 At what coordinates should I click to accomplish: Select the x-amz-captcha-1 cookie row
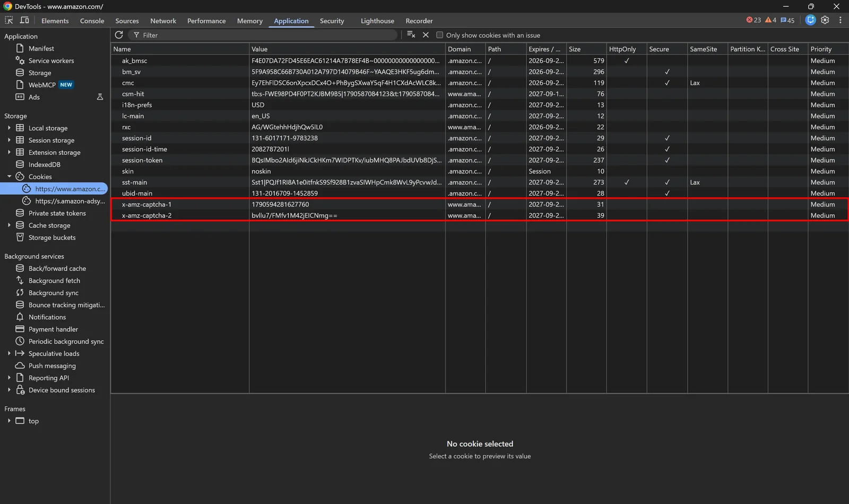point(480,204)
